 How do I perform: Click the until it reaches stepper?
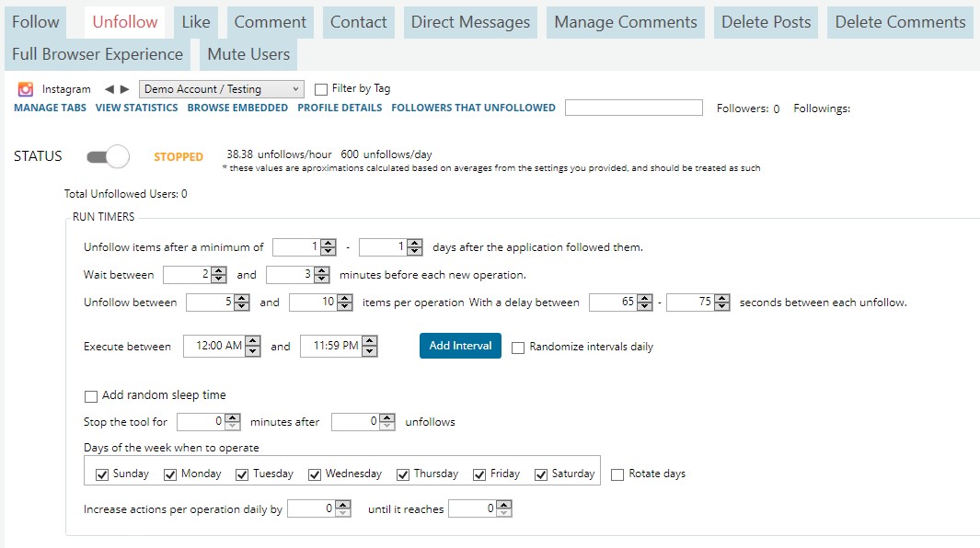coord(480,508)
